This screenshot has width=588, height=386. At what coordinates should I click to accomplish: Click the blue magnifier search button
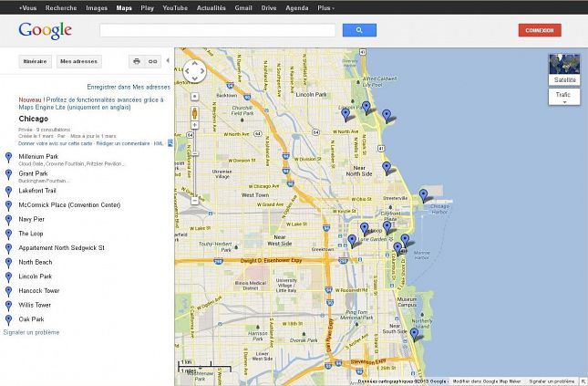click(359, 30)
